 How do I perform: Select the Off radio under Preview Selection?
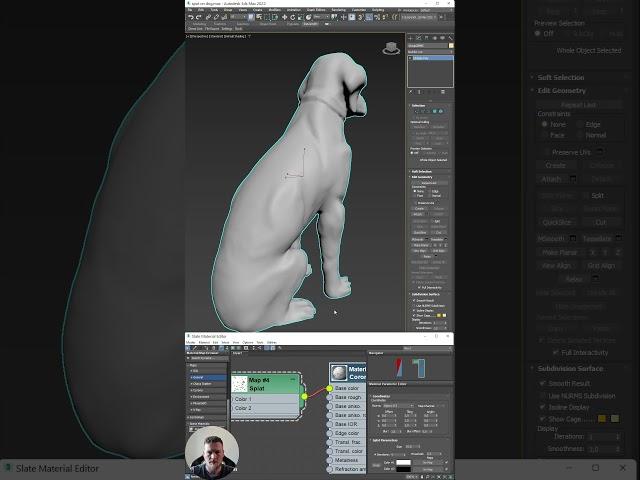tap(411, 153)
